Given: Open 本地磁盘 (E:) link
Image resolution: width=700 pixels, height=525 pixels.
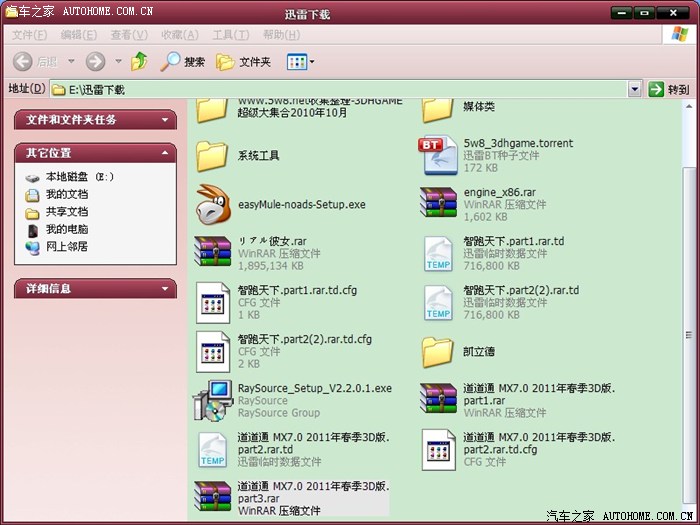Looking at the screenshot, I should [x=69, y=177].
